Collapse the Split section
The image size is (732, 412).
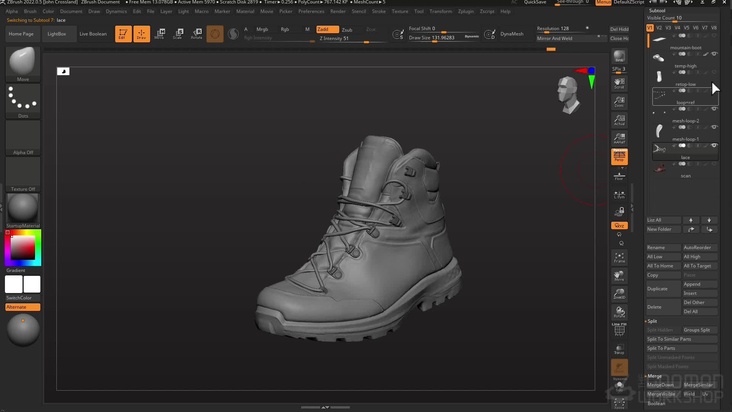[x=652, y=321]
